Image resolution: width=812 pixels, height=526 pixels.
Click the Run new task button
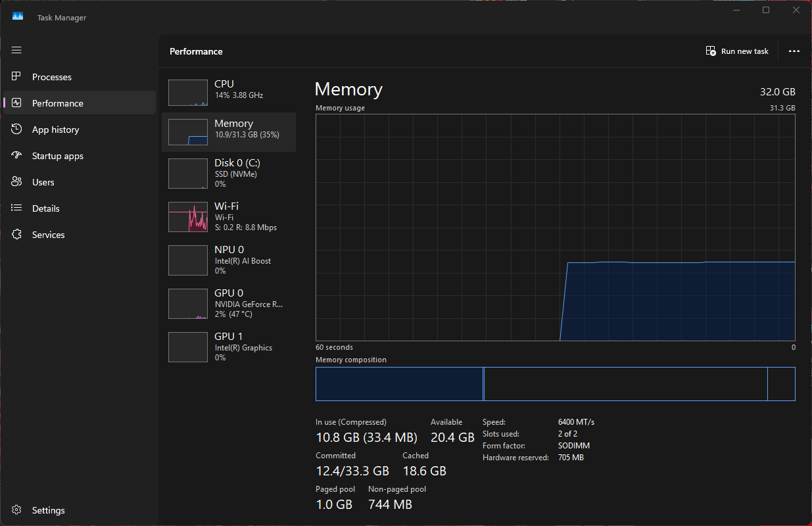click(x=737, y=51)
